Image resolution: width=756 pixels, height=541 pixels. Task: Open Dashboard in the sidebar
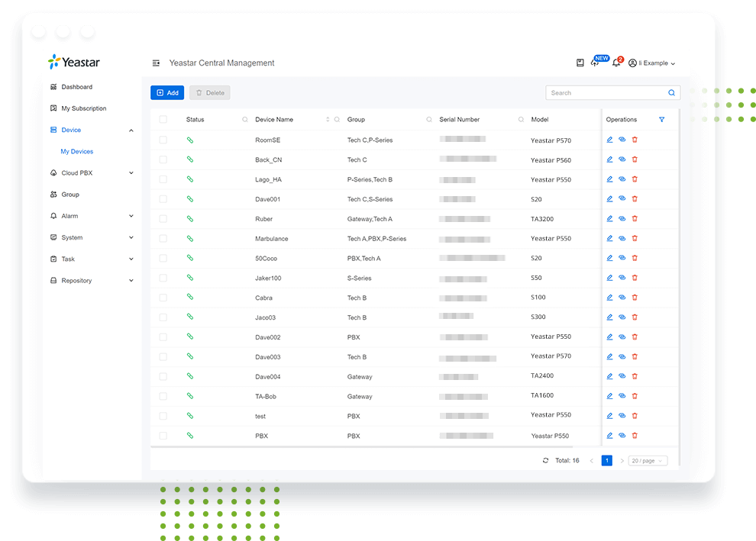[76, 87]
